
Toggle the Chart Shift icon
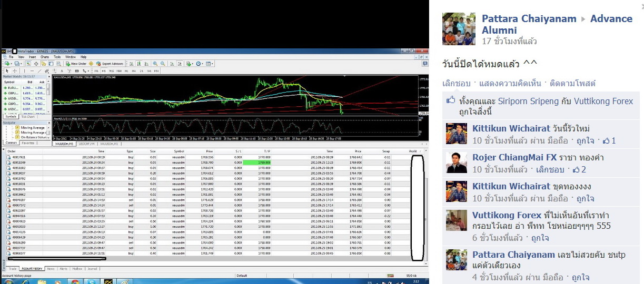pos(180,64)
